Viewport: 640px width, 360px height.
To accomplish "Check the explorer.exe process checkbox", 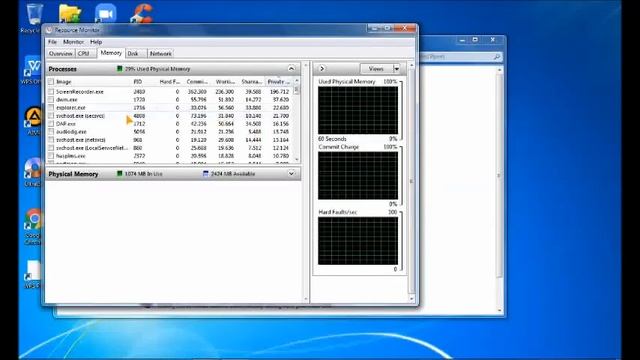I will pos(51,107).
